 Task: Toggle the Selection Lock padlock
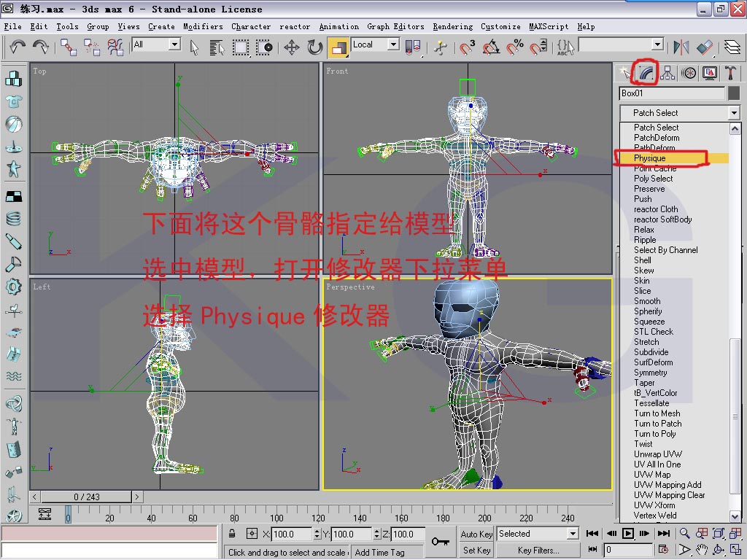coord(231,534)
